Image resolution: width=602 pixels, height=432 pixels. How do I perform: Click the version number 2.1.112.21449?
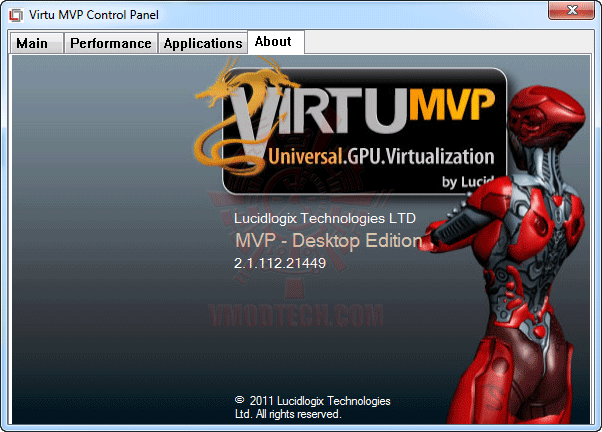pos(280,263)
